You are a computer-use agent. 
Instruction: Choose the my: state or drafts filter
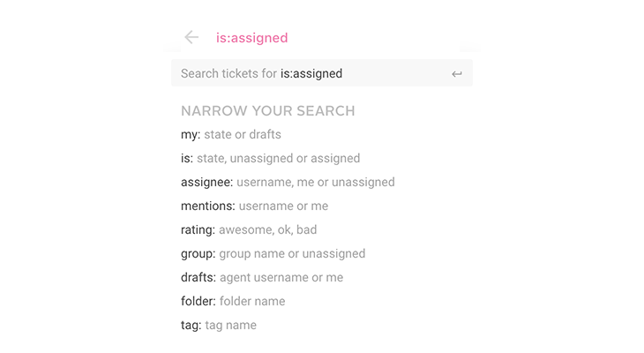coord(231,134)
